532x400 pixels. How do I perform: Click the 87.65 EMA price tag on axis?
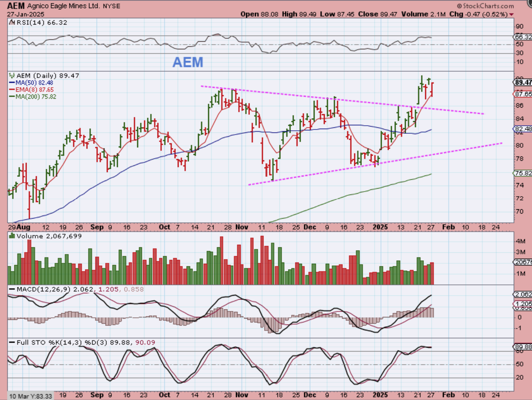pos(522,94)
